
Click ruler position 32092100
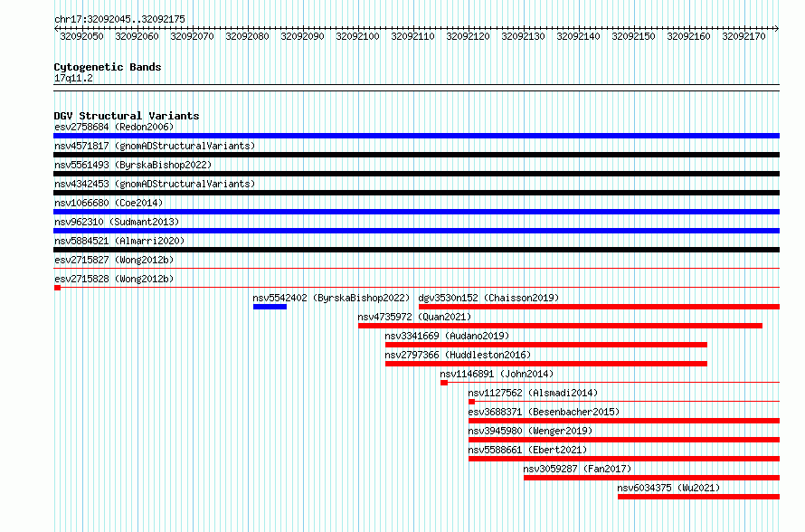pyautogui.click(x=358, y=36)
